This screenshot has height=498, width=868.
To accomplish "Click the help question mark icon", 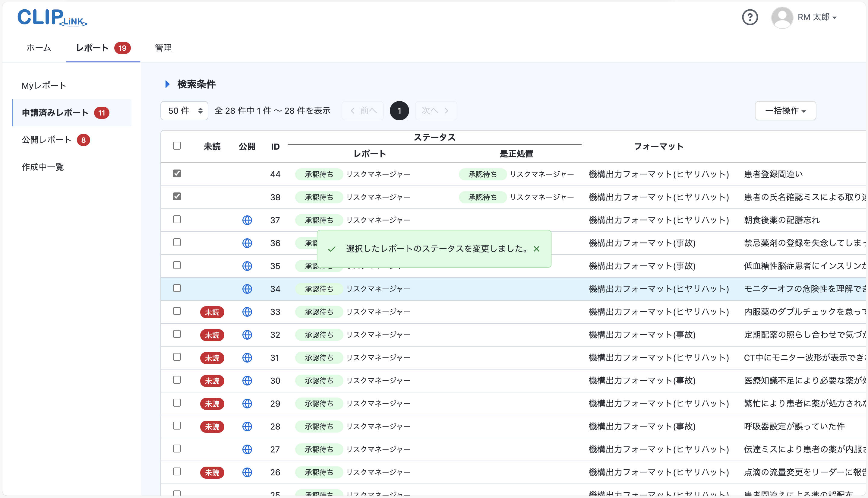I will tap(750, 17).
